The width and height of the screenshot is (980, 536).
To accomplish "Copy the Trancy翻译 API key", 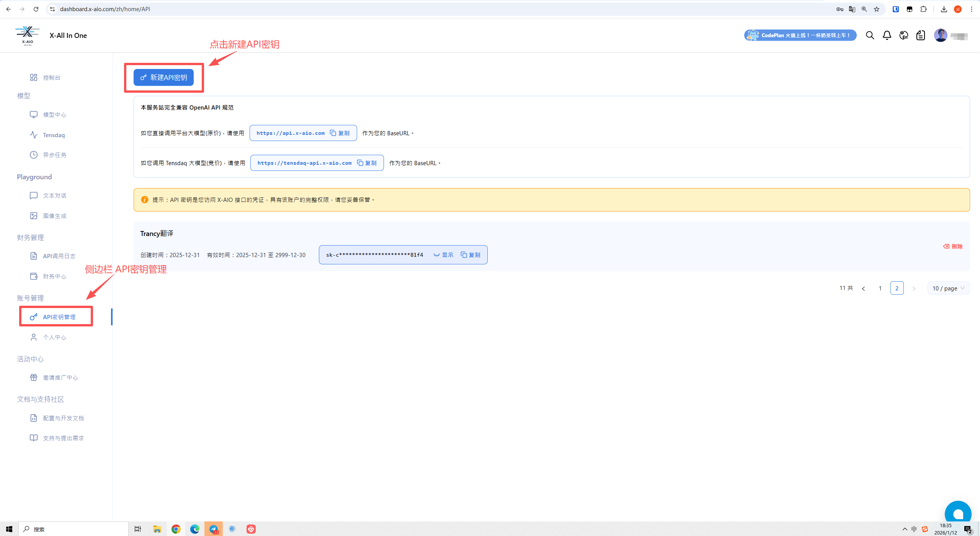I will (470, 255).
